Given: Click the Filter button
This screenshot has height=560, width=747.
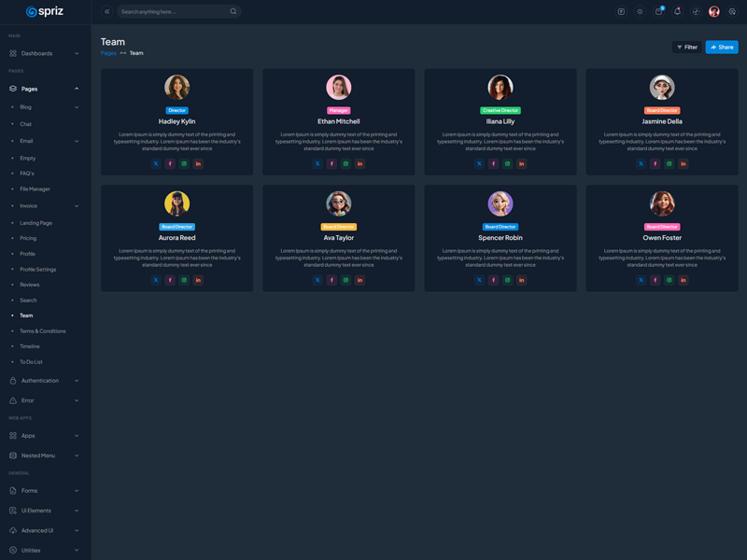Looking at the screenshot, I should pos(687,47).
